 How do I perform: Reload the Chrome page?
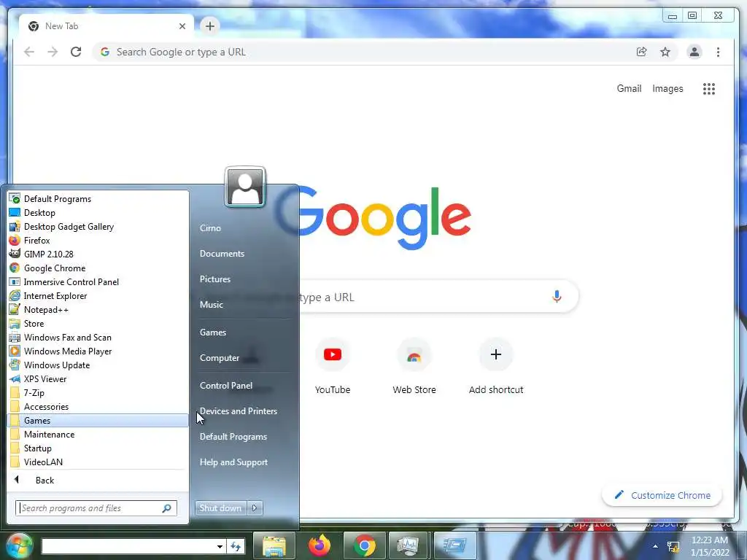[76, 52]
